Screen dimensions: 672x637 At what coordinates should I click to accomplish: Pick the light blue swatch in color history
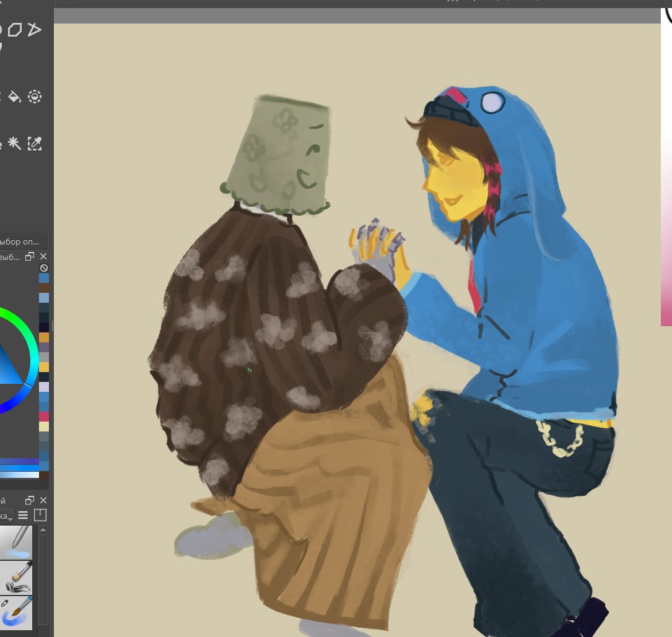(x=44, y=298)
